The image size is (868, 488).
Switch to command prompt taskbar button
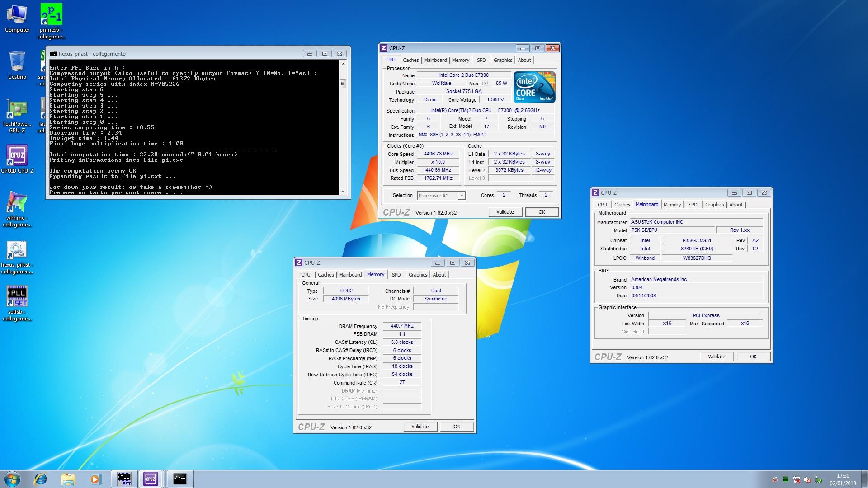pos(180,479)
